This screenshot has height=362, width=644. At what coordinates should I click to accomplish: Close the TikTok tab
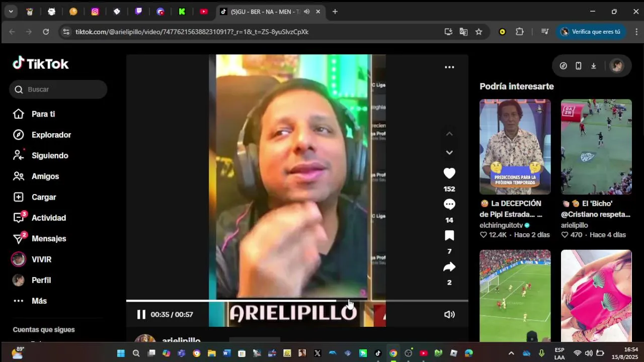[x=318, y=12]
